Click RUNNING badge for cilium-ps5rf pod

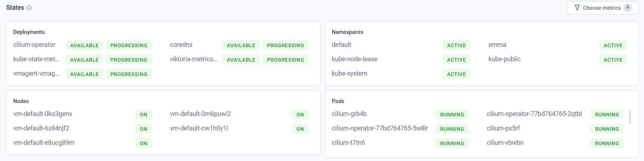(607, 129)
